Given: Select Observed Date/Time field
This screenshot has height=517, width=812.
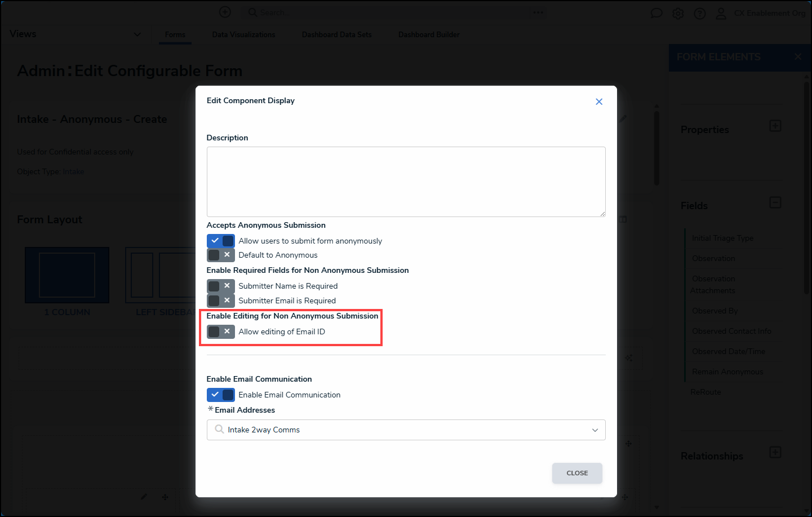Looking at the screenshot, I should (x=729, y=351).
